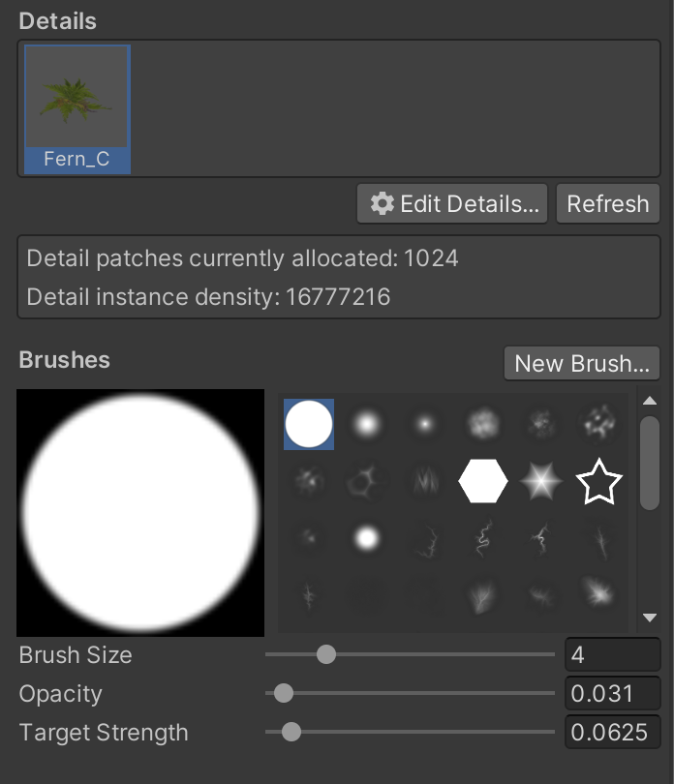Click the Opacity slider handle
The height and width of the screenshot is (784, 674).
[284, 693]
